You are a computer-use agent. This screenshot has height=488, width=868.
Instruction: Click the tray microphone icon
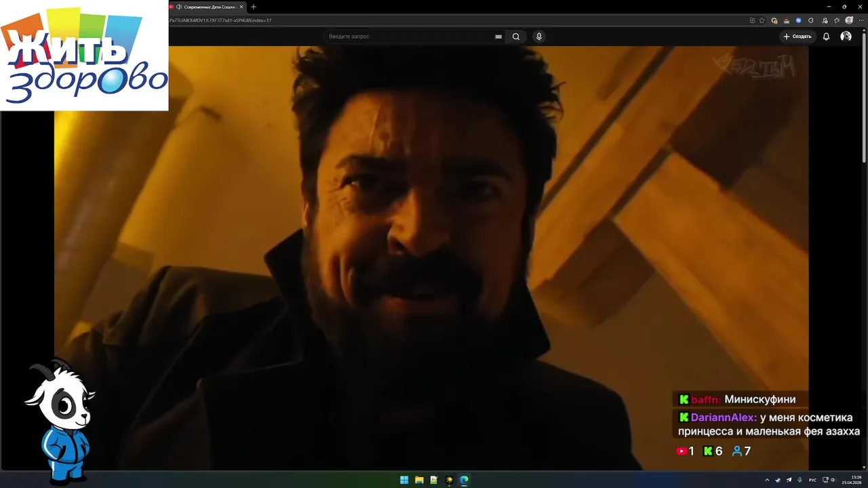coord(800,480)
